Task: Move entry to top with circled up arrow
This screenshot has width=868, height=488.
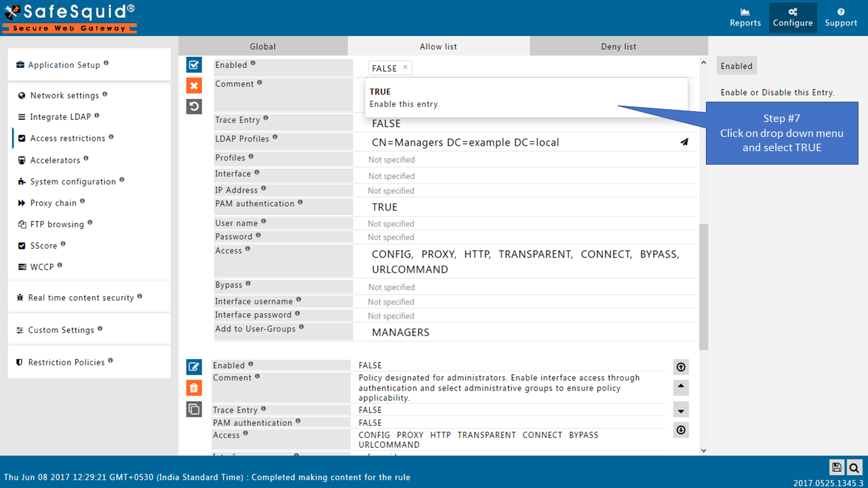Action: coord(681,367)
